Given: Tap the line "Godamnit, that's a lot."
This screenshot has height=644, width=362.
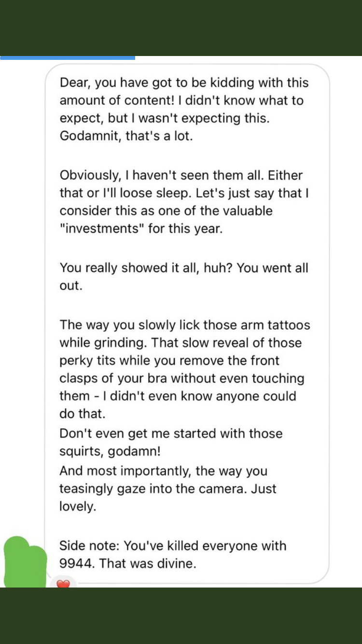Looking at the screenshot, I should coord(126,136).
